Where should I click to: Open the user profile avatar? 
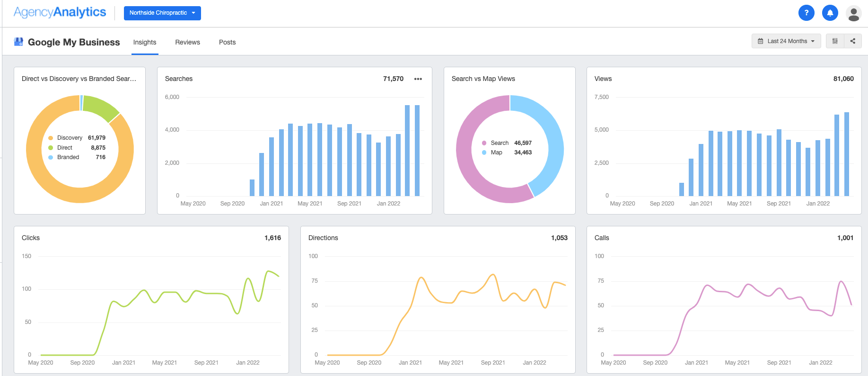(x=853, y=13)
